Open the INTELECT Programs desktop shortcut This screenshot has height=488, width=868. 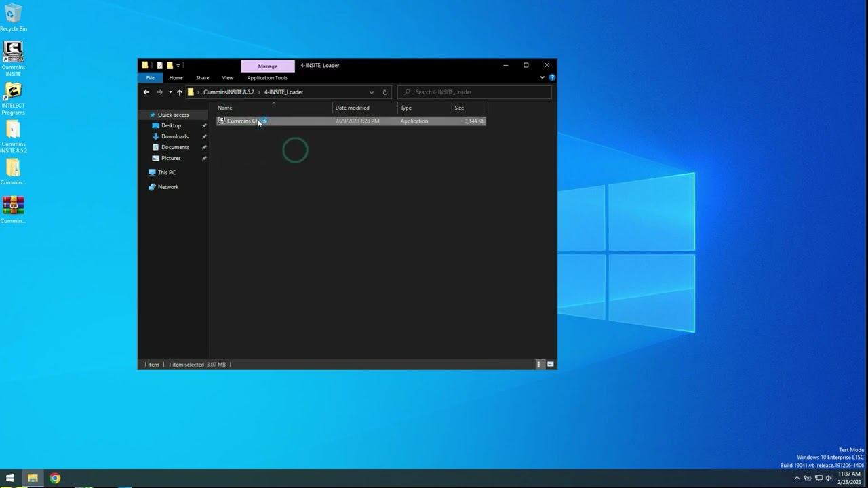point(13,99)
